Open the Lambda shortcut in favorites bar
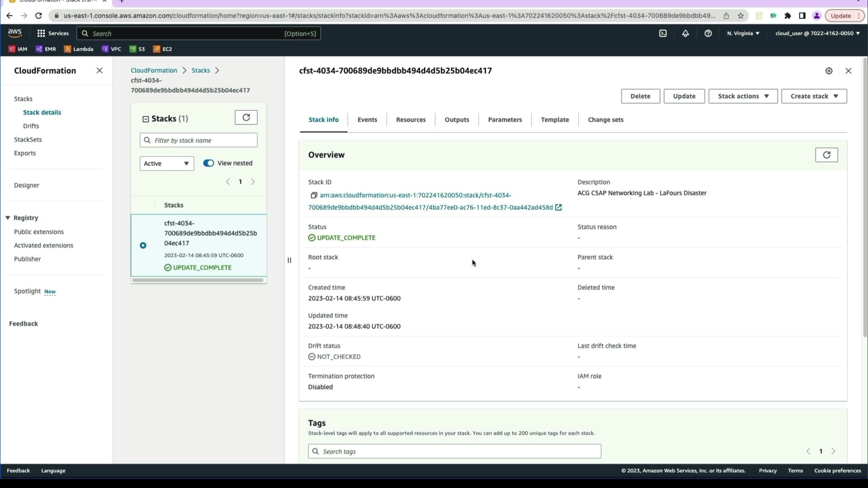 pos(79,49)
